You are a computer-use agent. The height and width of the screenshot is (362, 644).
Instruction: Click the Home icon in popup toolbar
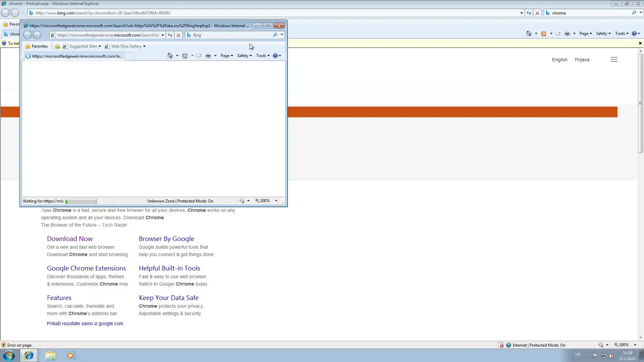[x=170, y=56]
